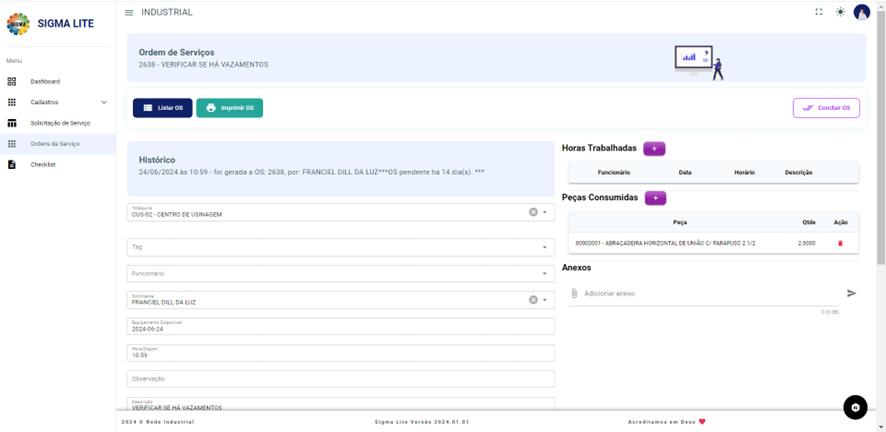This screenshot has width=886, height=432.
Task: Add Horas Trabalhadas with plus button
Action: coord(654,148)
